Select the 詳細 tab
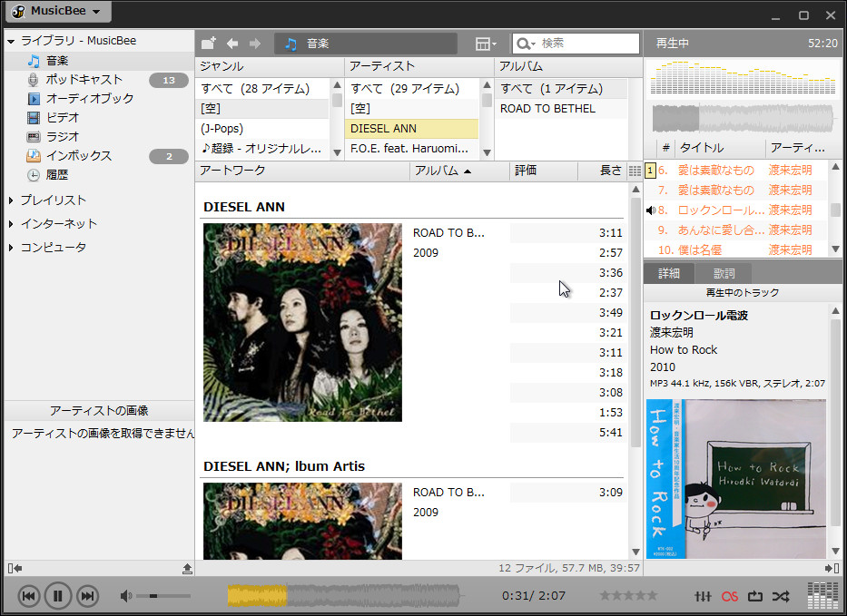 tap(669, 272)
